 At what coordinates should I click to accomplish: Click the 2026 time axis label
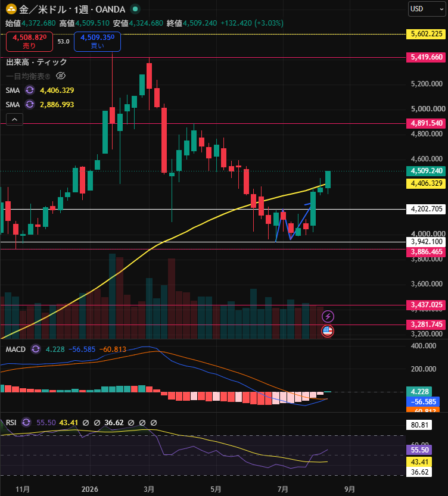click(90, 489)
